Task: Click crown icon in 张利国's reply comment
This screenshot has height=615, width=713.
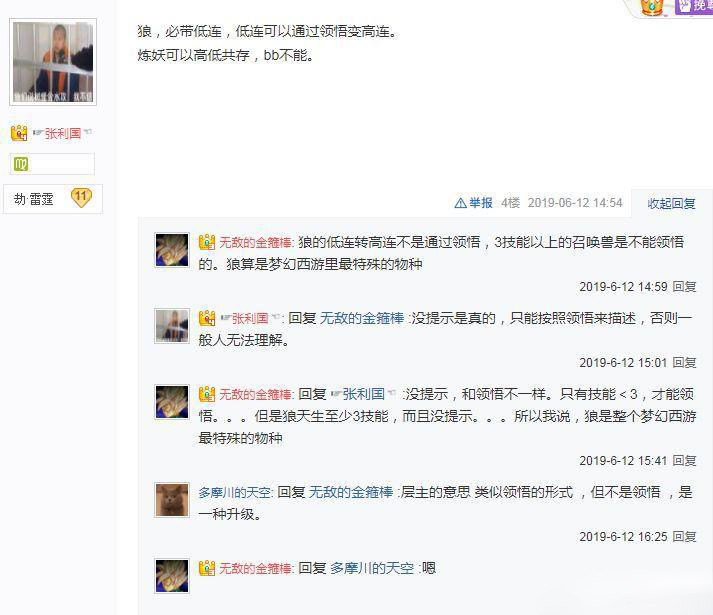Action: 207,318
